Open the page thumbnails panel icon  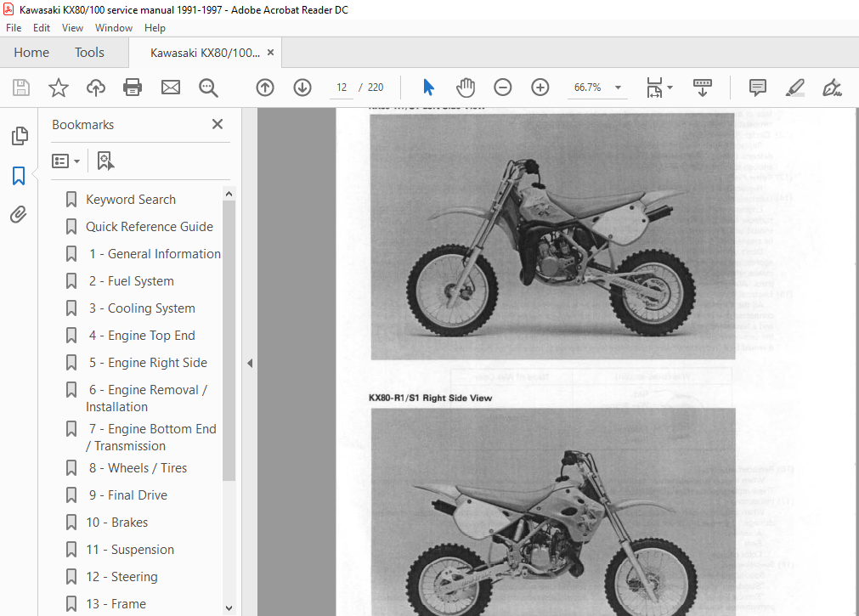[20, 136]
